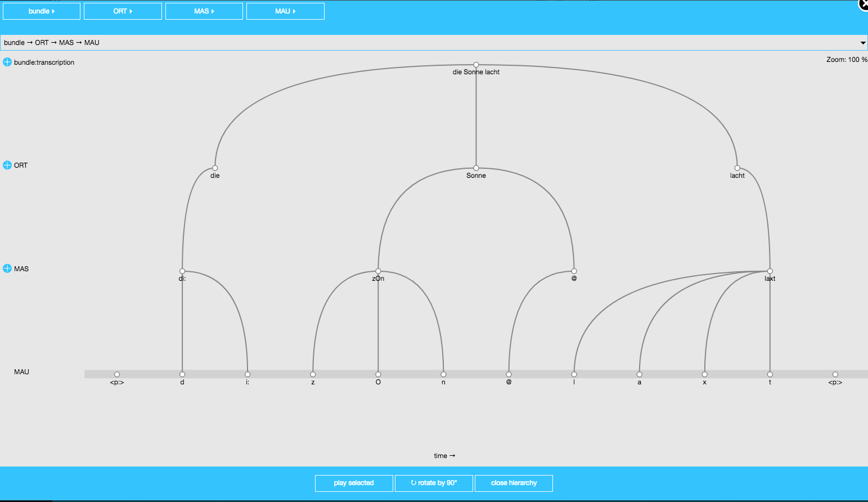Open the ORT menu in the top bar
The width and height of the screenshot is (868, 502).
[x=123, y=11]
